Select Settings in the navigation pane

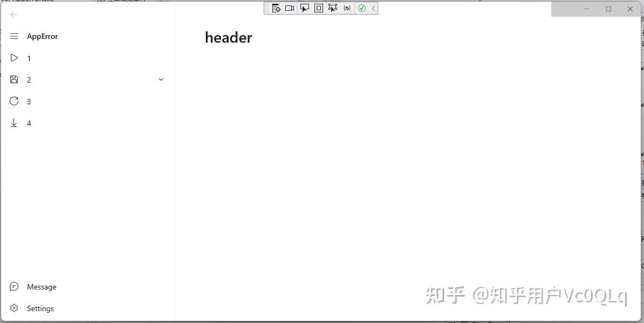(40, 308)
